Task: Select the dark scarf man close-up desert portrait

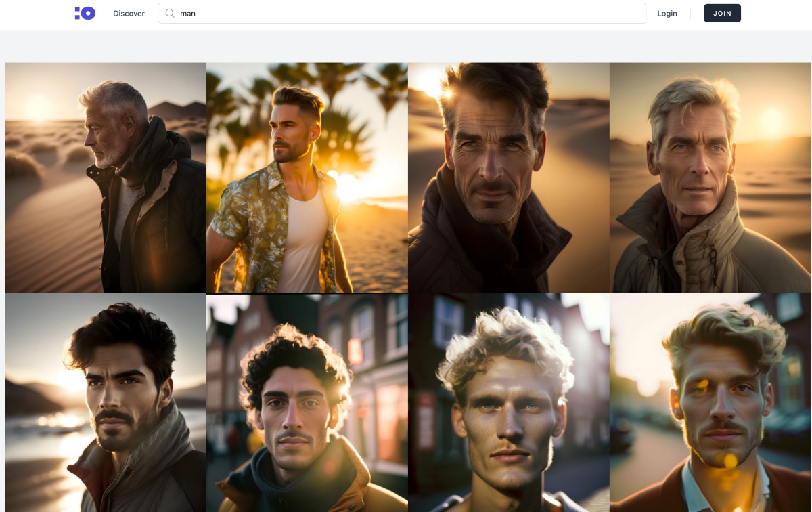Action: point(508,177)
